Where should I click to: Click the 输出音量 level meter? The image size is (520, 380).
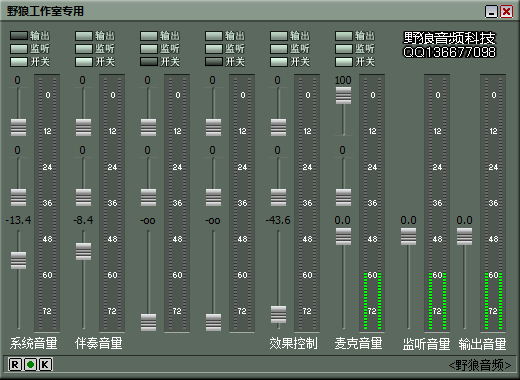pyautogui.click(x=493, y=203)
